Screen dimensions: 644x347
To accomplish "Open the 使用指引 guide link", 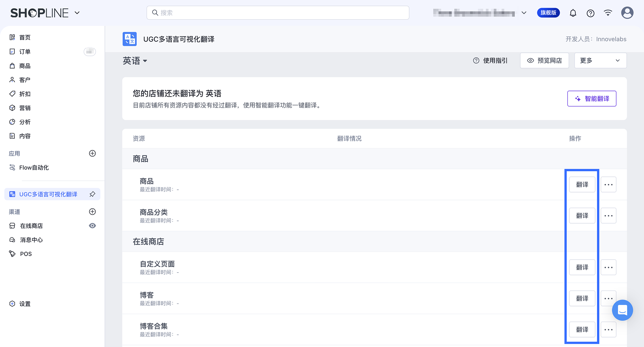I will pos(490,61).
